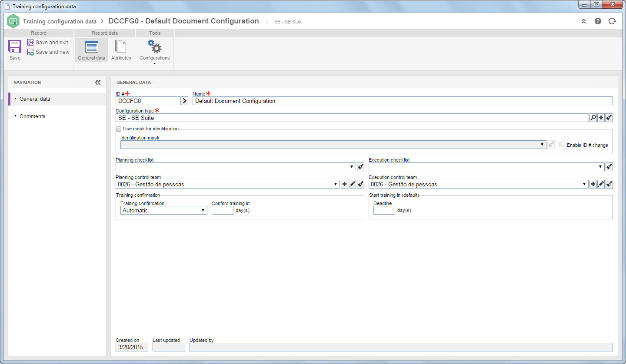626x364 pixels.
Task: Open the Planning control team dropdown
Action: [x=227, y=184]
